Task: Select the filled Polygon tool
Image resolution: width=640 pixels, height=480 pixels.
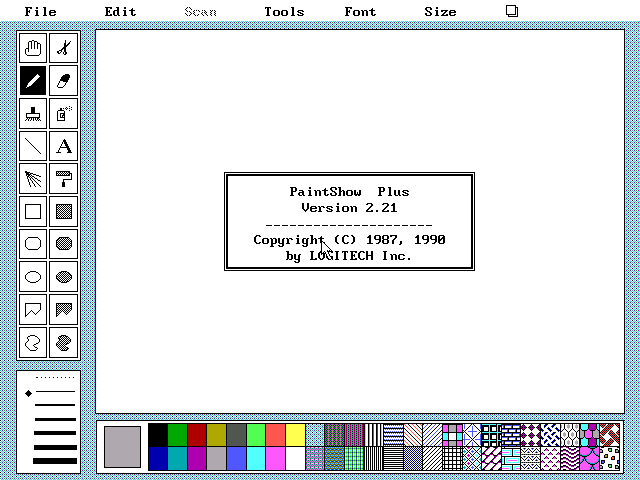Action: pyautogui.click(x=64, y=309)
